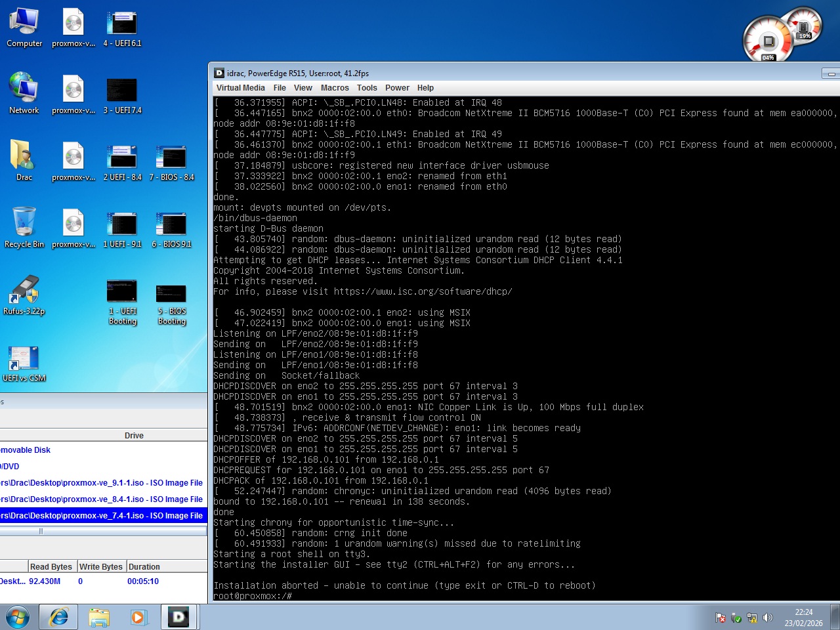Select the Rufus-3.22p shortcut icon

pyautogui.click(x=24, y=295)
